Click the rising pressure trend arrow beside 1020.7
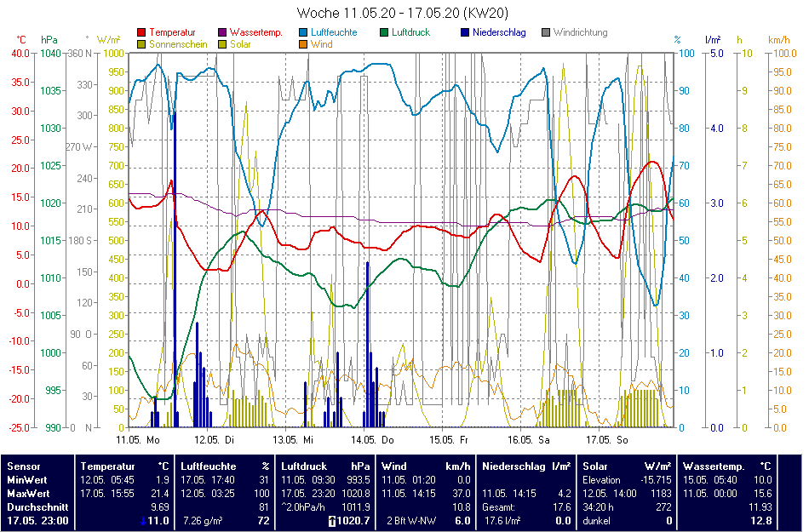 [x=332, y=521]
